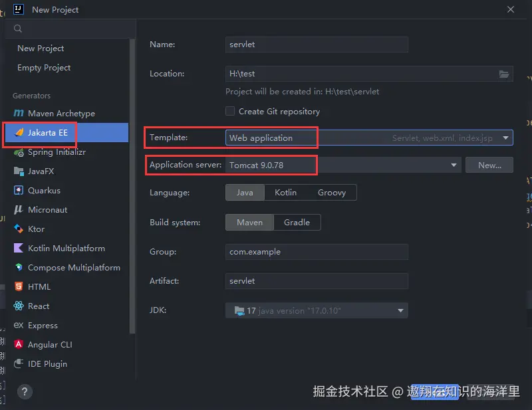Screen dimensions: 532x410
Task: Click the Compose Multiplatform icon
Action: coord(19,267)
